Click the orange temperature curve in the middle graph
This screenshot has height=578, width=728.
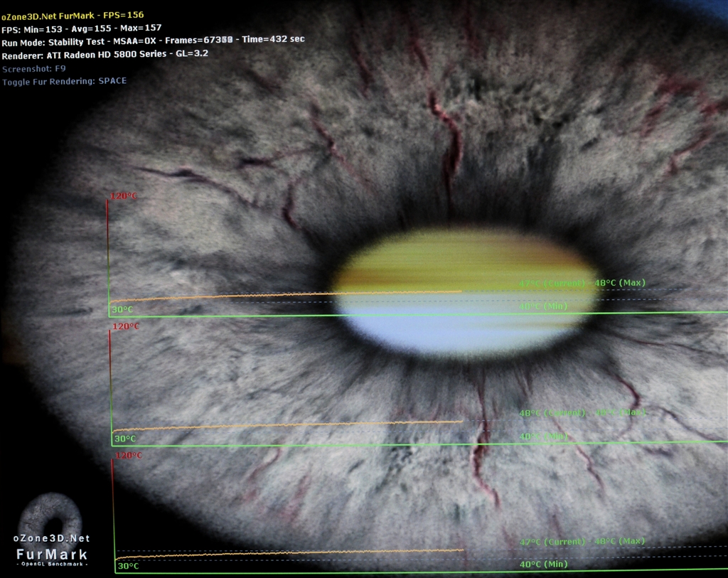tap(288, 424)
